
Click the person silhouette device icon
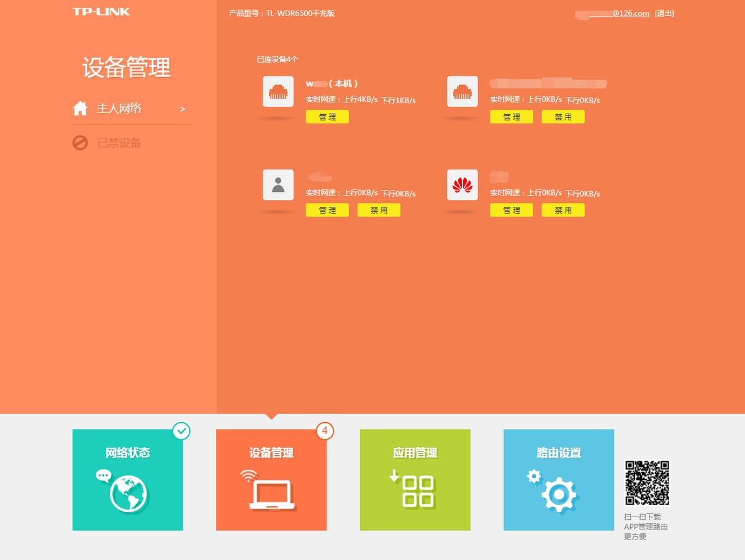(278, 183)
